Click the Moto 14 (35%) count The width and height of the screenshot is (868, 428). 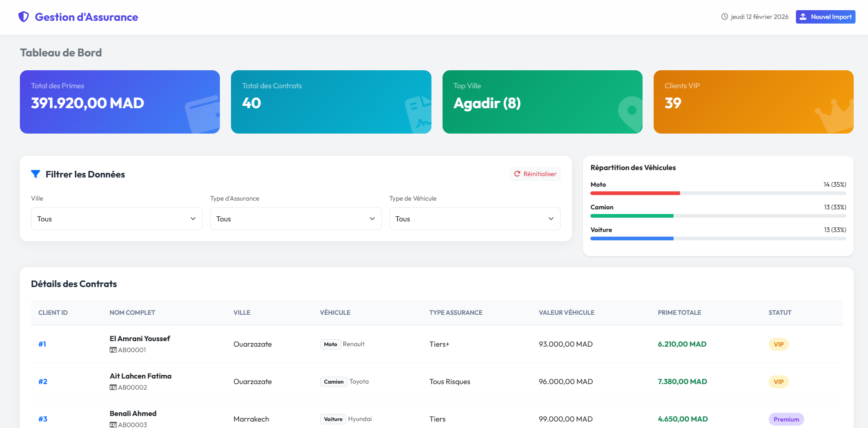[835, 184]
